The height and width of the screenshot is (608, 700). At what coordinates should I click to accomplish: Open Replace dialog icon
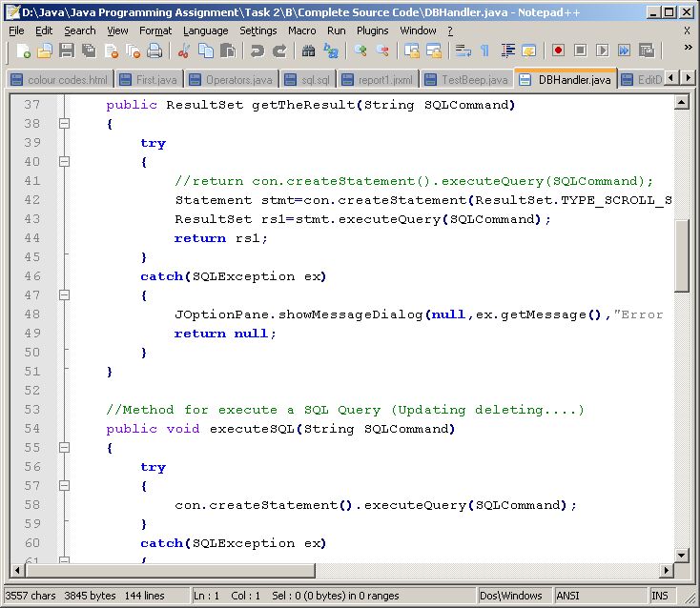point(331,51)
